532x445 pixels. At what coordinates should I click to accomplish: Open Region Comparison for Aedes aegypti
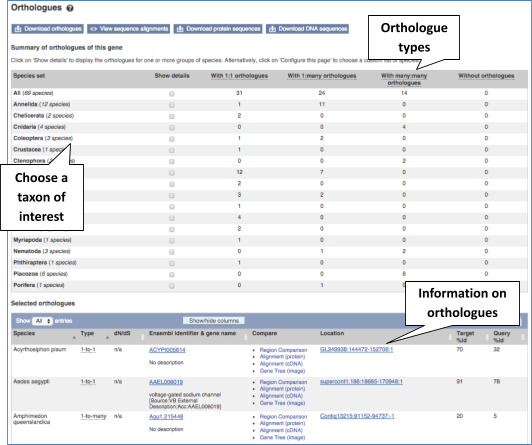pyautogui.click(x=283, y=382)
